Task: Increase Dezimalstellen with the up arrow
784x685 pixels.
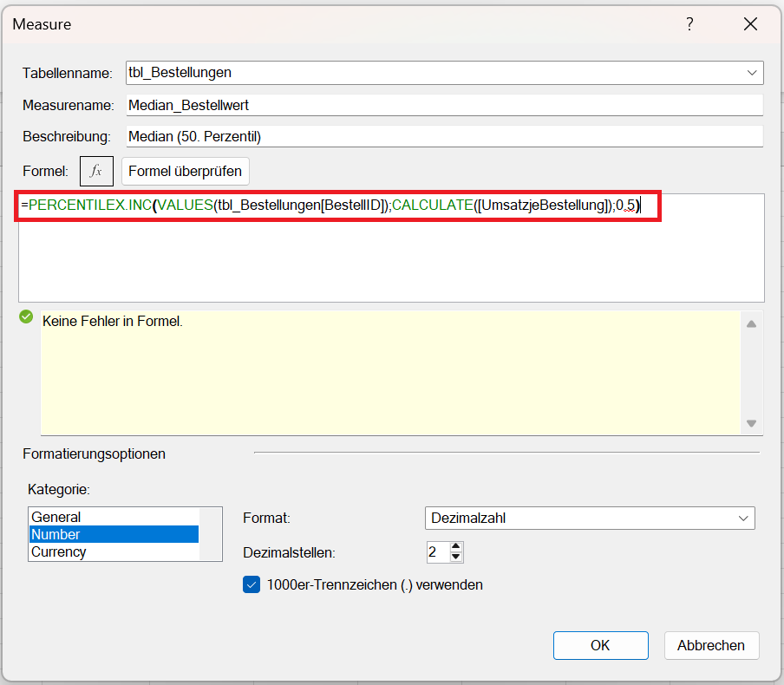Action: point(457,546)
